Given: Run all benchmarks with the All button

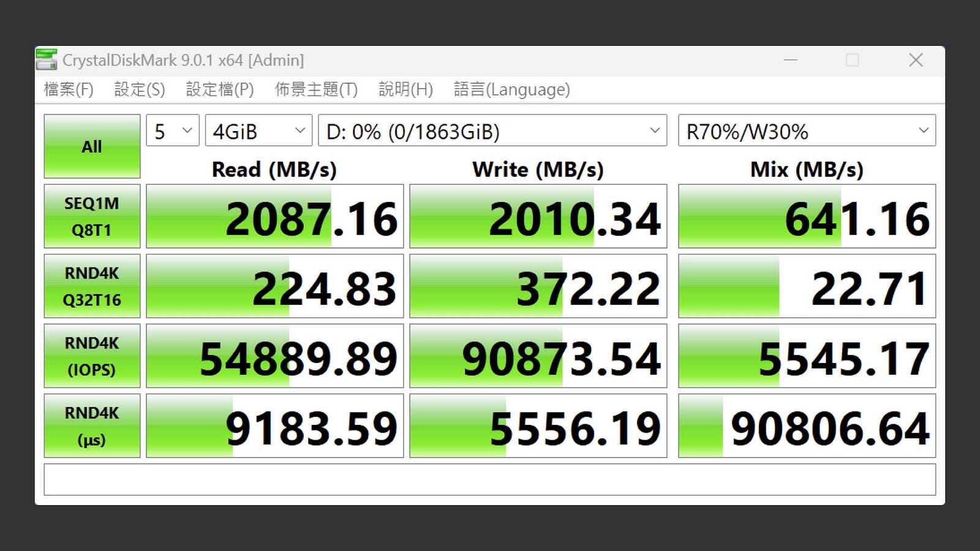Looking at the screenshot, I should [92, 146].
